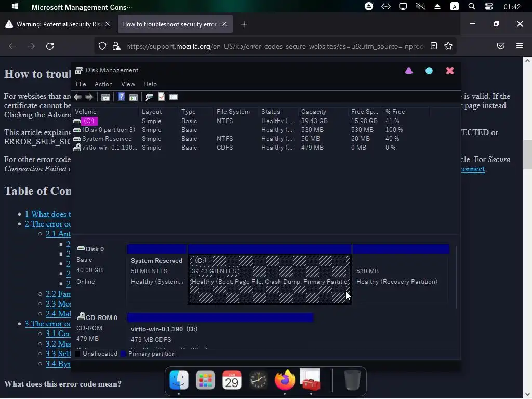
Task: Open '2 The error oc' contents link
Action: [x=48, y=224]
